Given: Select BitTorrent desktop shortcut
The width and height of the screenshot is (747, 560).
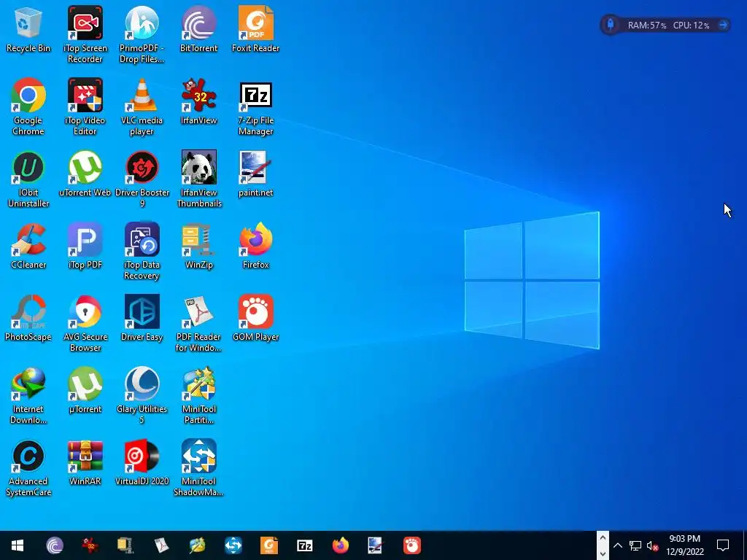Looking at the screenshot, I should pyautogui.click(x=198, y=29).
